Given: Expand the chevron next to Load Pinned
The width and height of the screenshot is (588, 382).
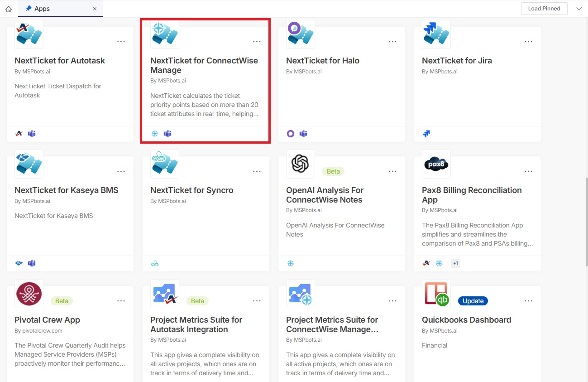Looking at the screenshot, I should coord(579,9).
